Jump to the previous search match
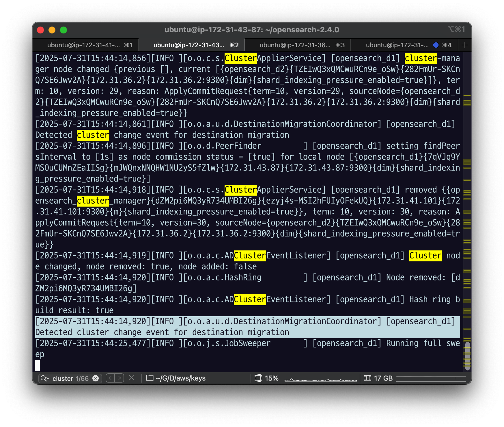Viewport: 504px width, 427px height. (110, 378)
